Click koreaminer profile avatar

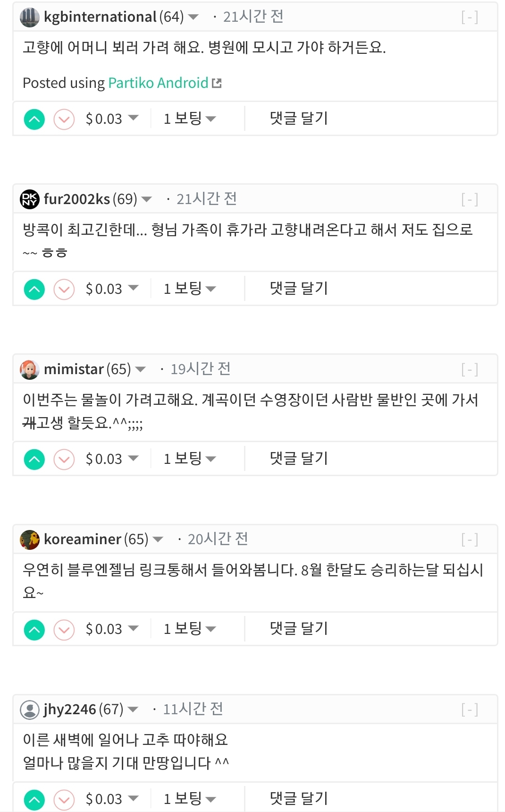pyautogui.click(x=30, y=539)
